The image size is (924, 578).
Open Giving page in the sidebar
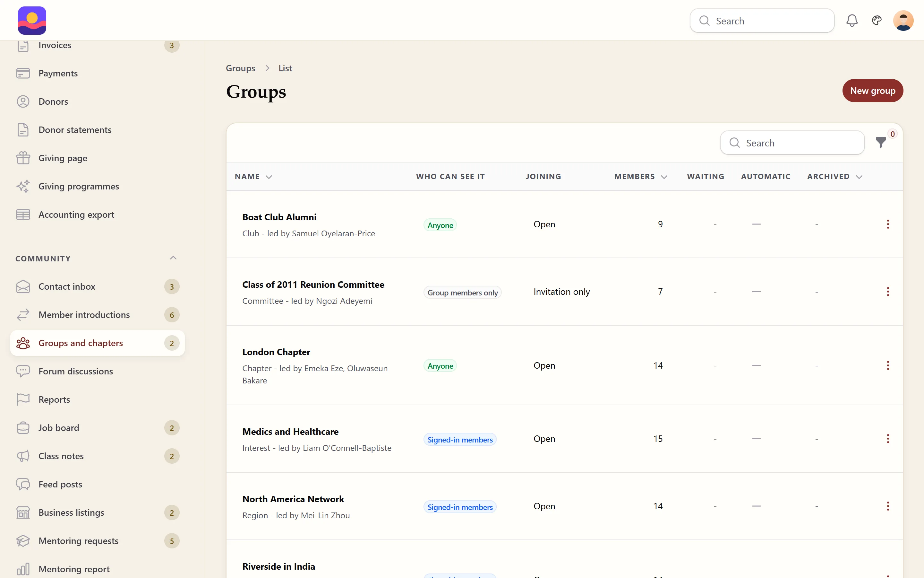pos(97,158)
